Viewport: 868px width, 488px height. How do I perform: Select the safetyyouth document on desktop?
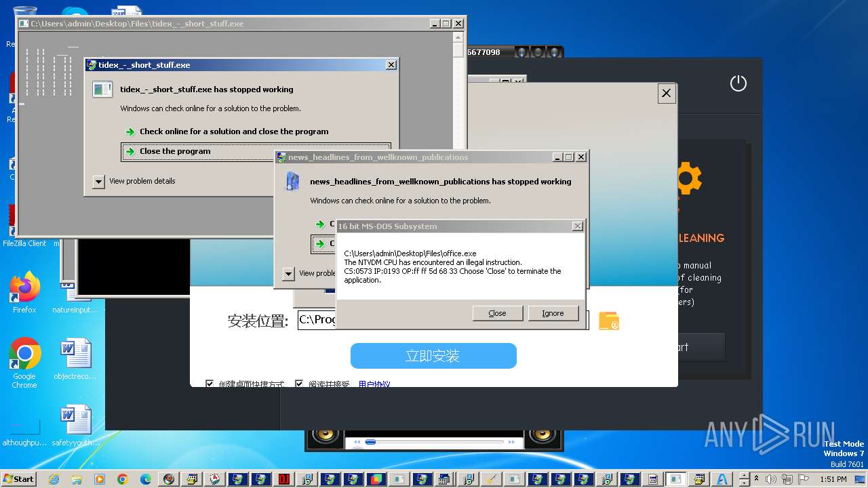click(75, 426)
